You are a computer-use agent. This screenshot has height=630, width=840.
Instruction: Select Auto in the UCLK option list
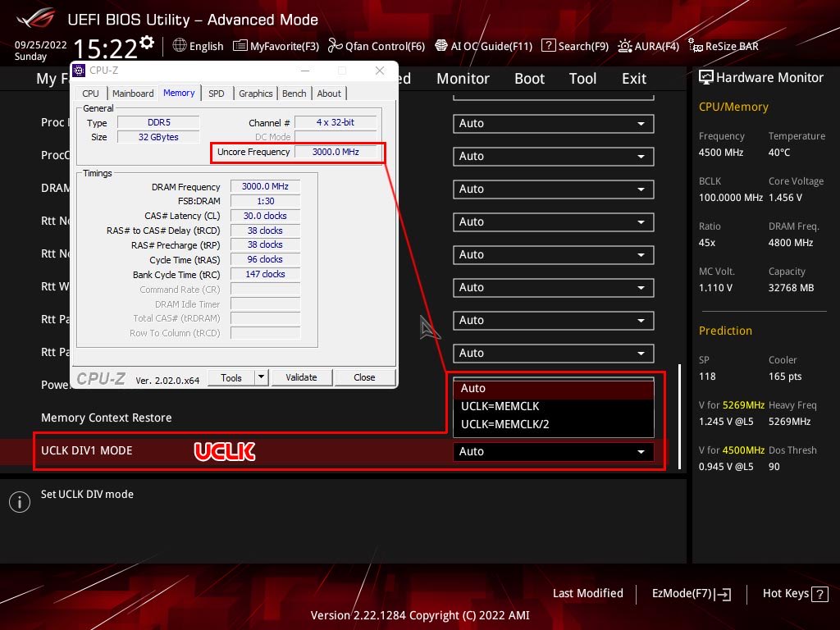click(554, 388)
